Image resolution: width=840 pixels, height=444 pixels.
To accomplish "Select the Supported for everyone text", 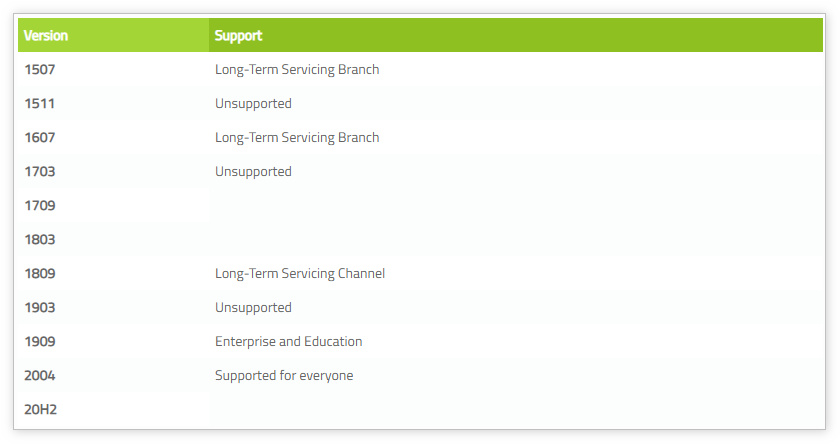I will pyautogui.click(x=284, y=376).
